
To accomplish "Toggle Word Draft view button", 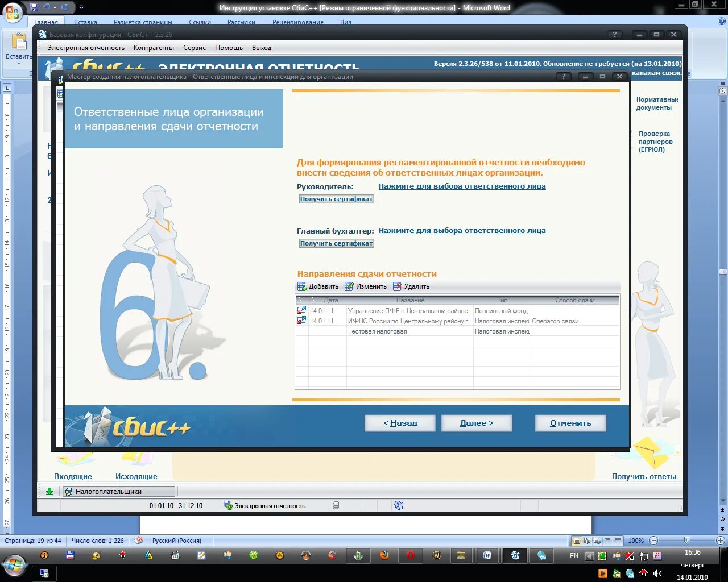I will [618, 541].
